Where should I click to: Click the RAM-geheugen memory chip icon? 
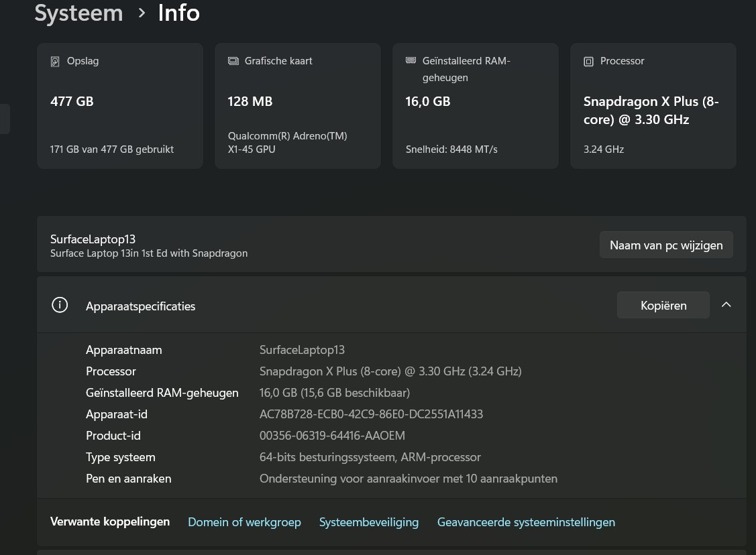(x=411, y=60)
